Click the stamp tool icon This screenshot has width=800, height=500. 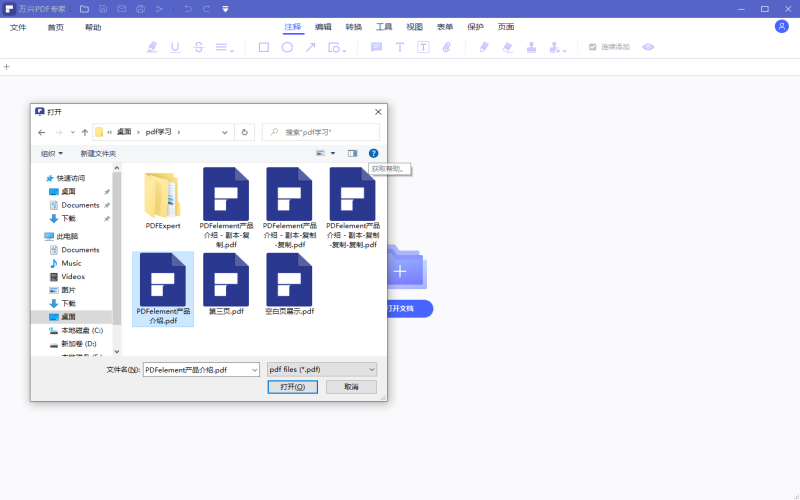click(531, 47)
